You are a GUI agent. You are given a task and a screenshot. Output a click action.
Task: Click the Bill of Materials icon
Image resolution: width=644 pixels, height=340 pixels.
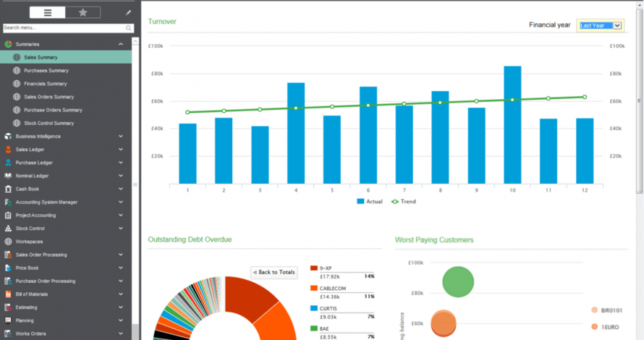point(8,294)
